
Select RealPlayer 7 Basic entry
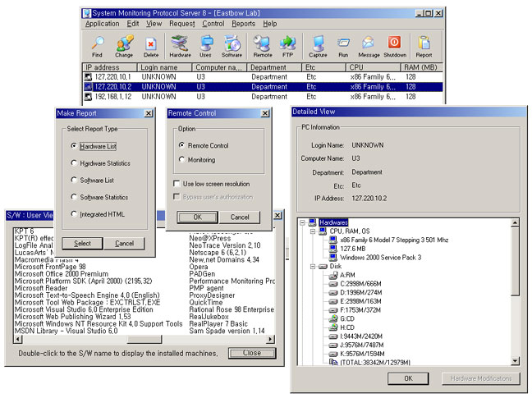coord(218,324)
